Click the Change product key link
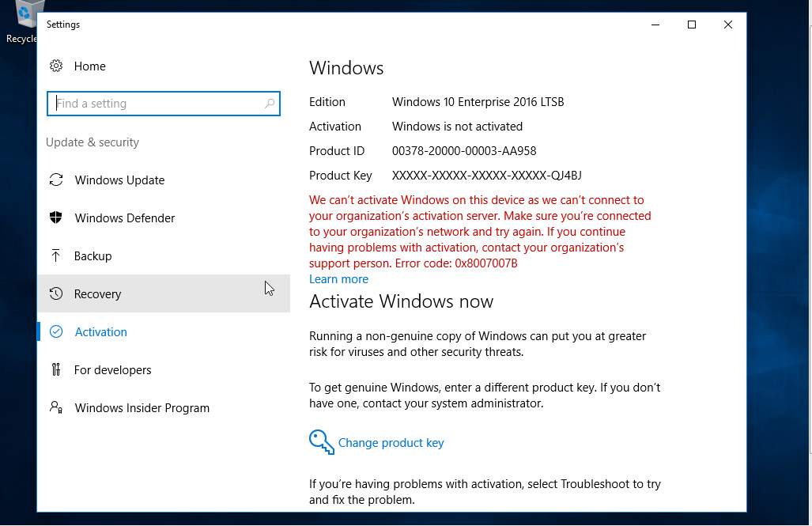Screen dimensions: 812x526 point(391,443)
